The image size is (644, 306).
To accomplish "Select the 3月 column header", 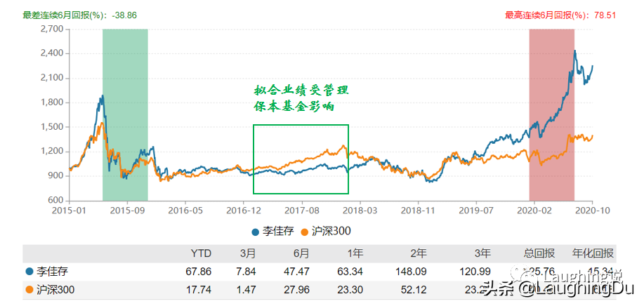I will point(249,254).
